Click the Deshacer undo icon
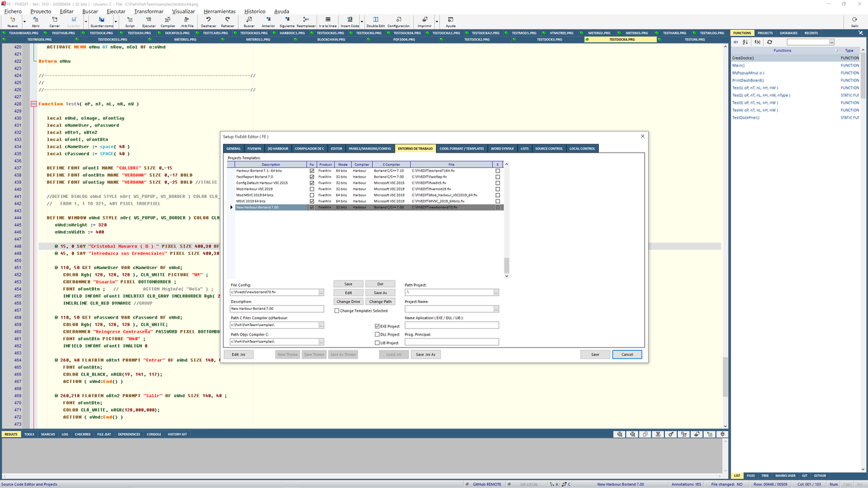 point(209,21)
